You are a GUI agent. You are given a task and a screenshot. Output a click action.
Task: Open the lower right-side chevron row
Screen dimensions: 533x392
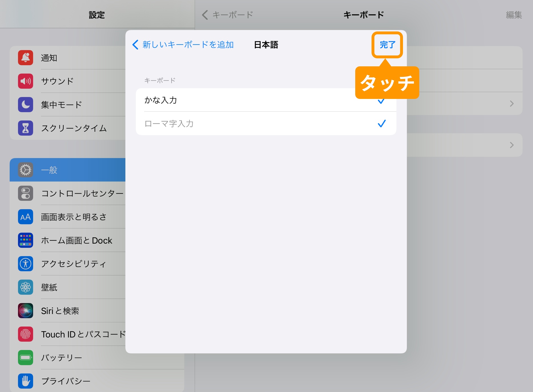[511, 145]
